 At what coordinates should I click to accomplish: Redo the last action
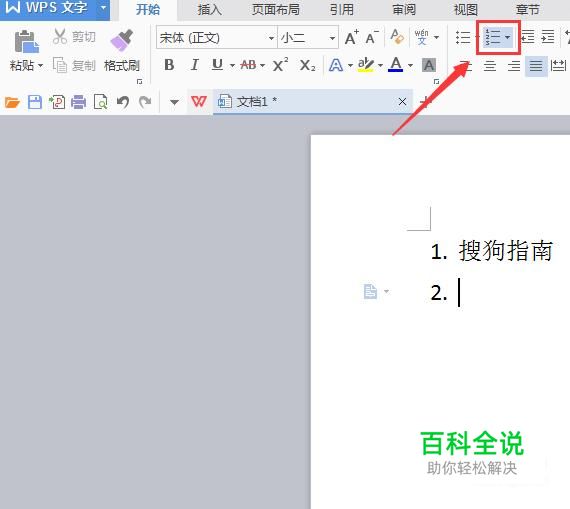click(x=145, y=102)
